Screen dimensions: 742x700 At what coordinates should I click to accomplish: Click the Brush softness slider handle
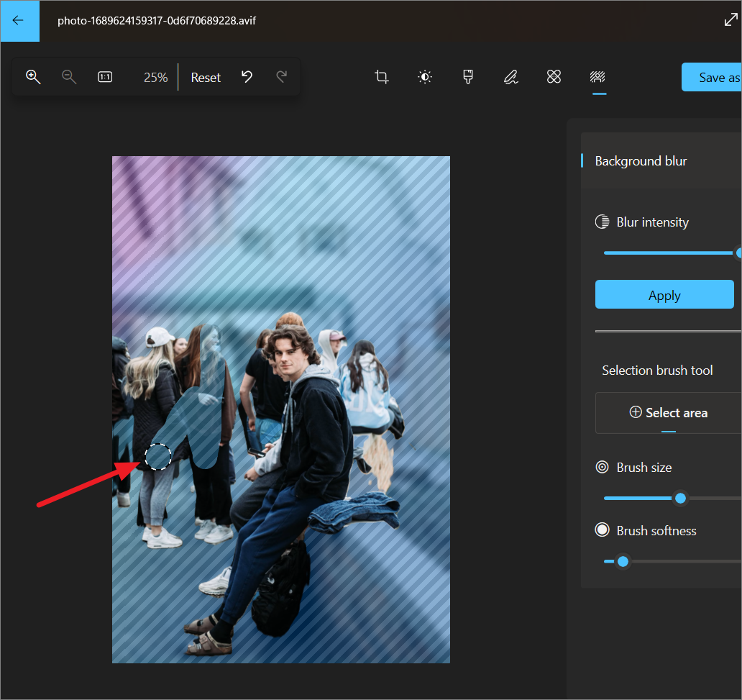(623, 561)
